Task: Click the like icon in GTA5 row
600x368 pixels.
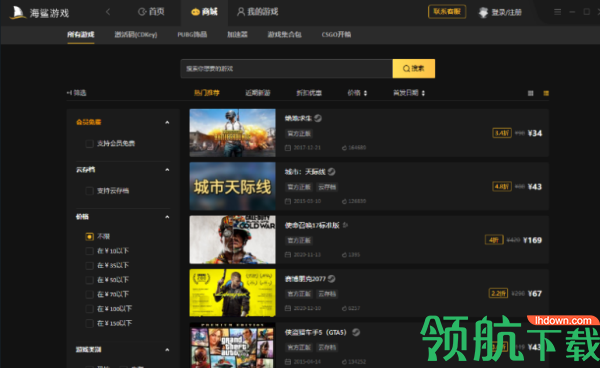Action: tap(344, 361)
